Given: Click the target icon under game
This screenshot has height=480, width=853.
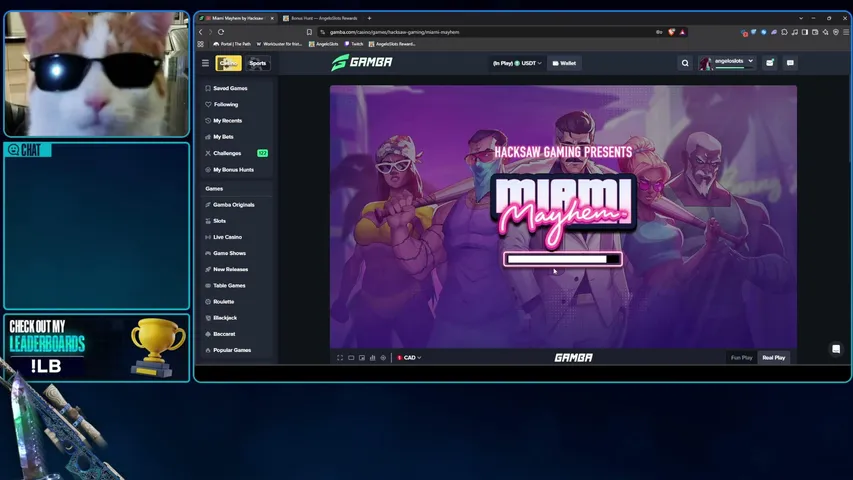Looking at the screenshot, I should point(383,358).
